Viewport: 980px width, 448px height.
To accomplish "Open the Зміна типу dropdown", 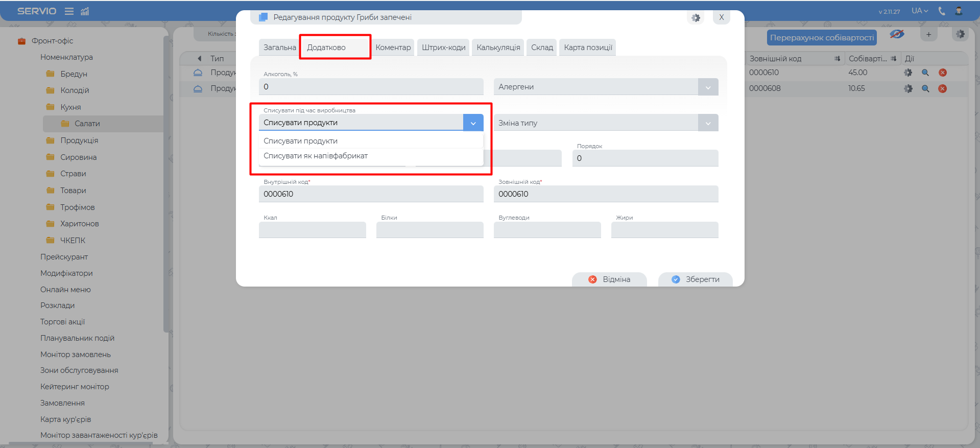I will [x=708, y=123].
